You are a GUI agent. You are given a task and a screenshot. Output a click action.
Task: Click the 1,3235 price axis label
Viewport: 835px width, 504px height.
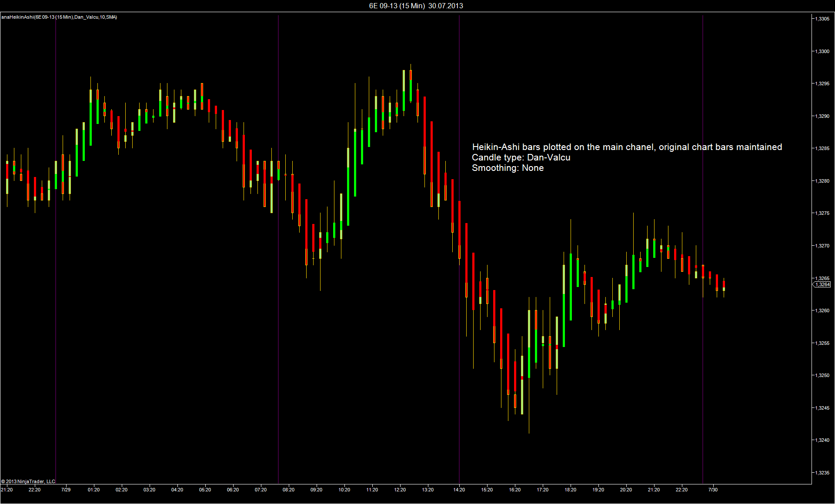(822, 473)
